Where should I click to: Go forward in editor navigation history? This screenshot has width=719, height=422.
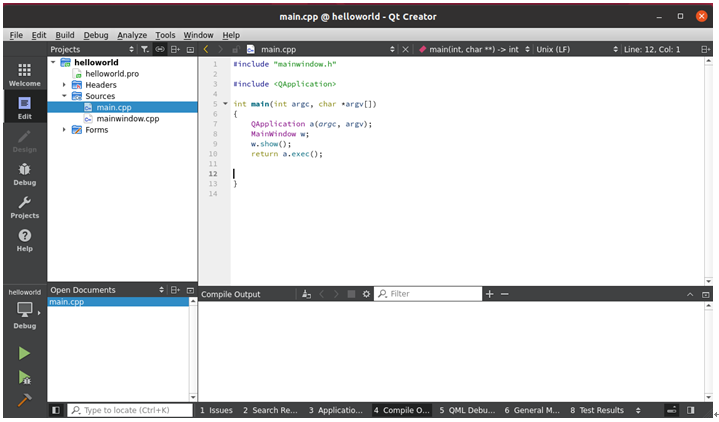pyautogui.click(x=221, y=49)
